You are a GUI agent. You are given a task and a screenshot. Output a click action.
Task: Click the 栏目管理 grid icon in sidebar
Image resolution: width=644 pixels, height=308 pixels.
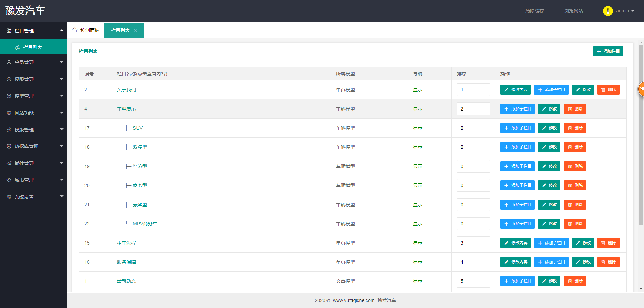coord(9,31)
